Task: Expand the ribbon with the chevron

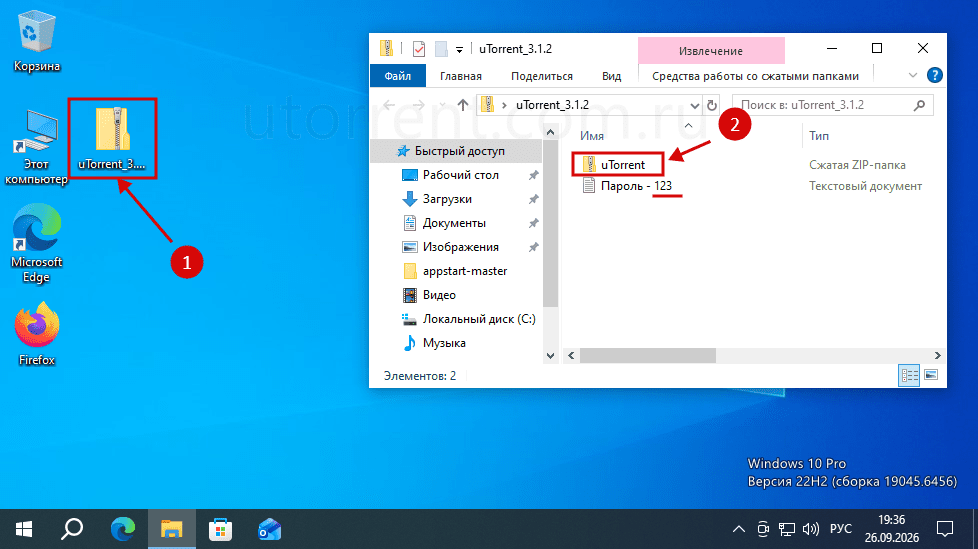Action: [913, 75]
